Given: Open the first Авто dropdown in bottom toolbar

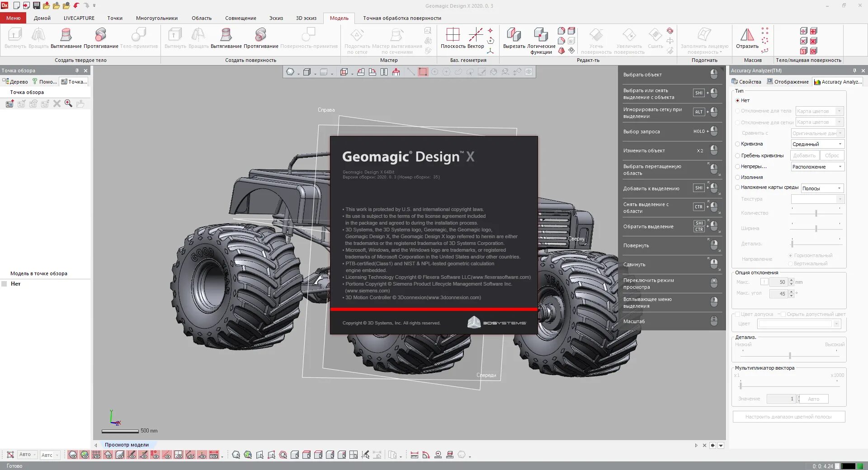Looking at the screenshot, I should 28,455.
